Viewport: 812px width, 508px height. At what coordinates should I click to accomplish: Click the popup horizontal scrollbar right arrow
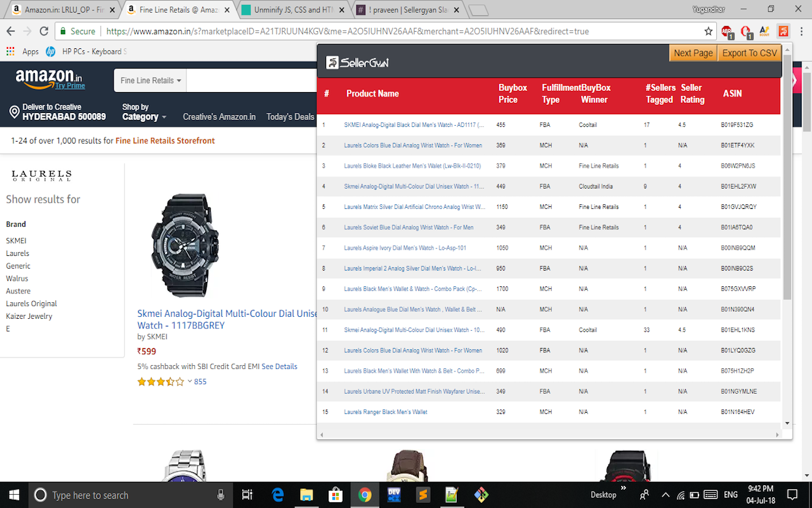[x=778, y=435]
